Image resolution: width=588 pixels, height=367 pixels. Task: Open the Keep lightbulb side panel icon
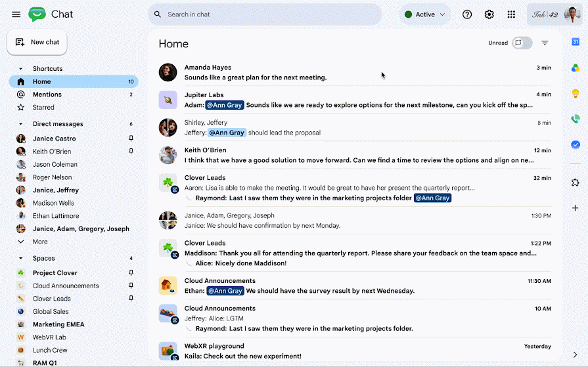click(576, 93)
